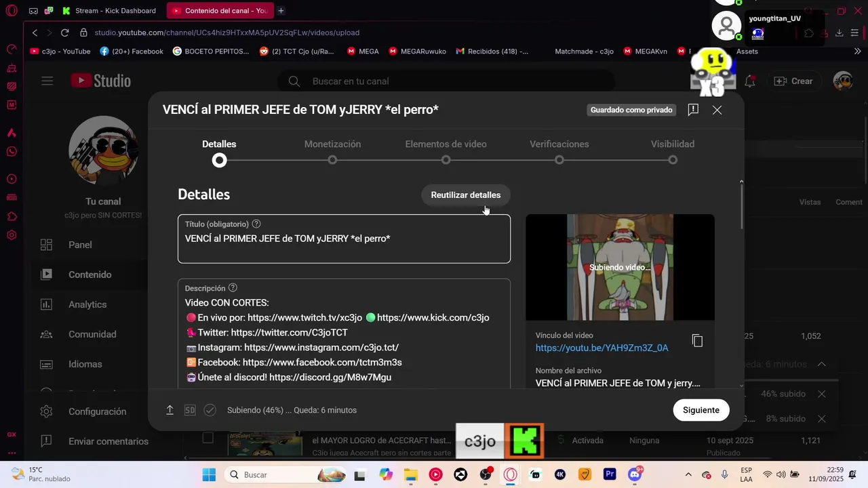Open the help icon next to Descripción
Viewport: 868px width, 488px height.
pyautogui.click(x=233, y=288)
